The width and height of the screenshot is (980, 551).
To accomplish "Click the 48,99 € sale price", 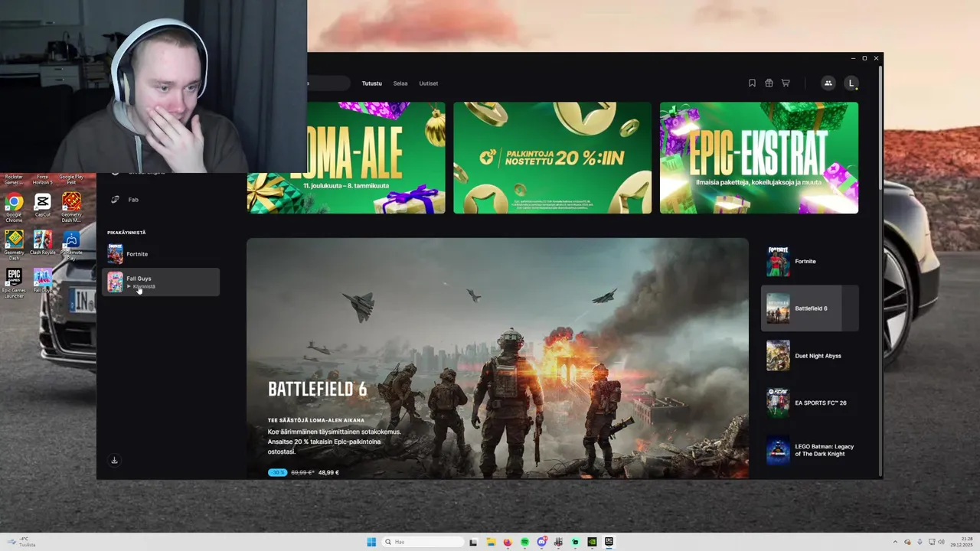I will click(x=328, y=472).
